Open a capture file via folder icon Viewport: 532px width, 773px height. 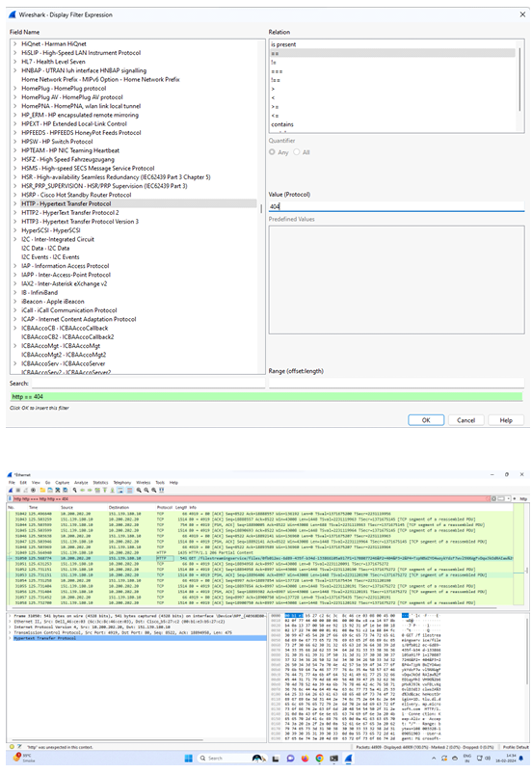tap(42, 491)
